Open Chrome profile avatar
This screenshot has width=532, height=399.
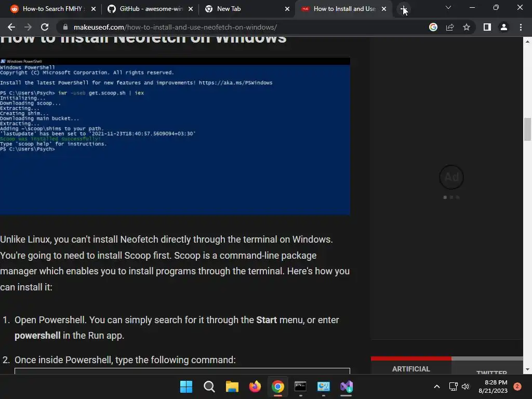[x=504, y=27]
